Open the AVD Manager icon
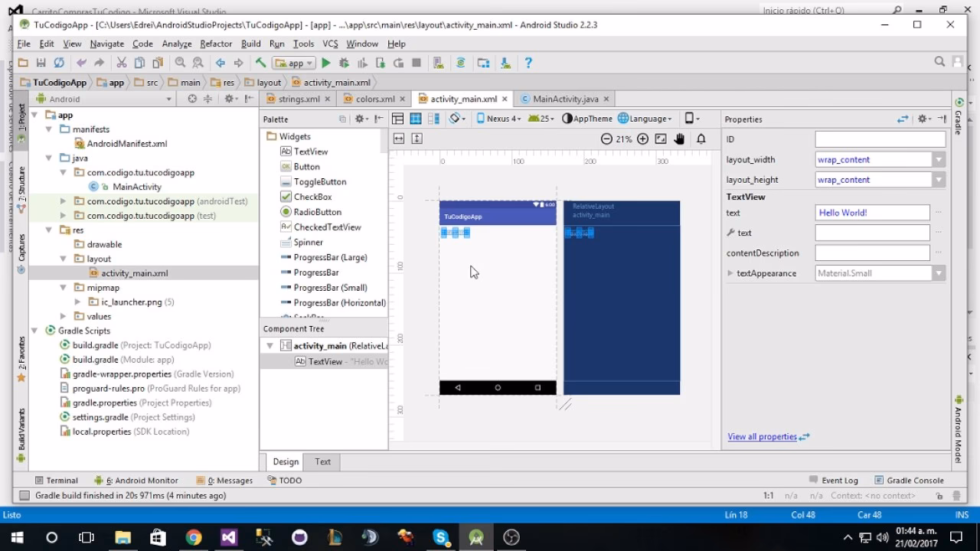Viewport: 980px width, 551px height. pos(439,62)
